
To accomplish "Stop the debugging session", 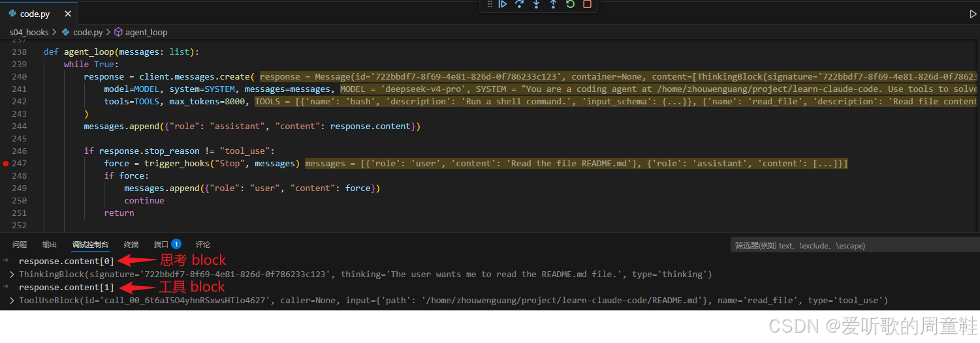I will (587, 4).
